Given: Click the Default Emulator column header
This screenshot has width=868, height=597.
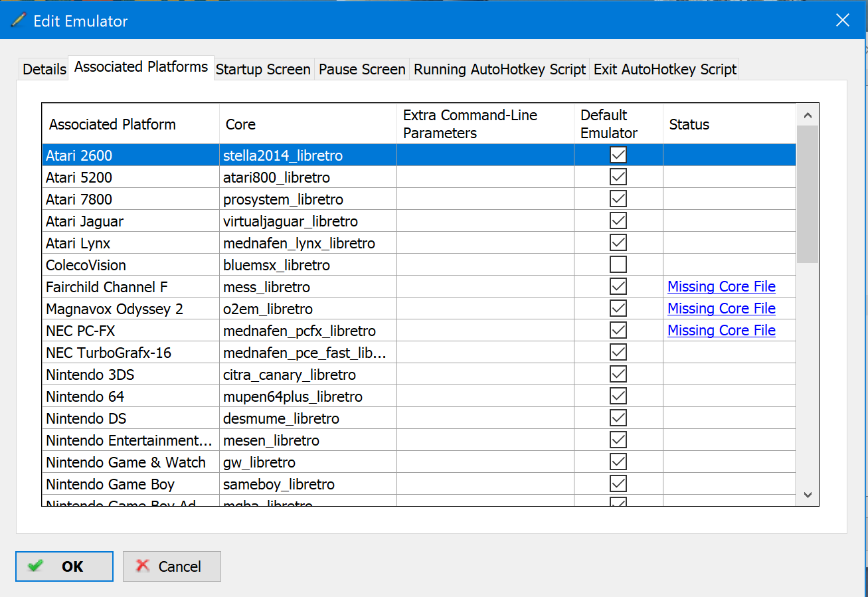Looking at the screenshot, I should (618, 124).
